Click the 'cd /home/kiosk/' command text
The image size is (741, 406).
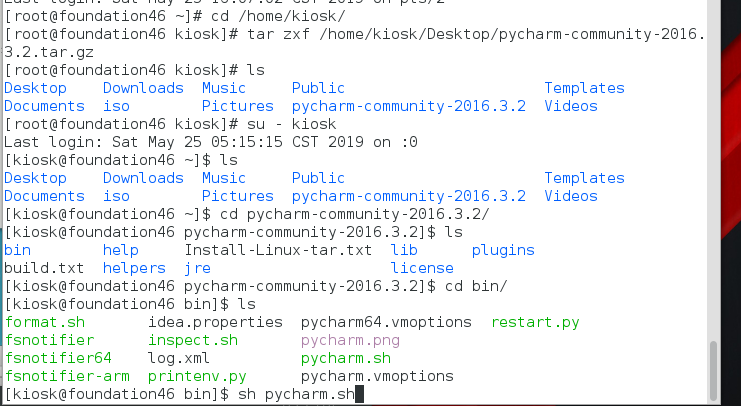pos(278,16)
